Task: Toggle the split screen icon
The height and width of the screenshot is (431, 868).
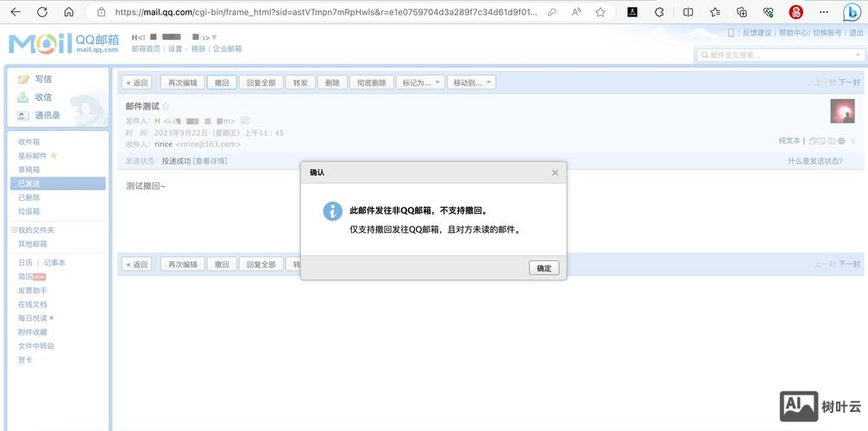Action: tap(688, 11)
